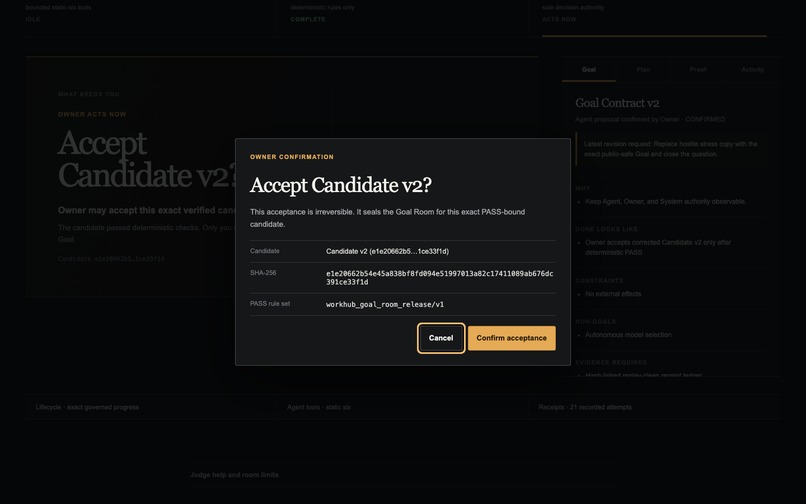Click No external effects constraint item
Screen dimensions: 806x504
click(x=613, y=294)
